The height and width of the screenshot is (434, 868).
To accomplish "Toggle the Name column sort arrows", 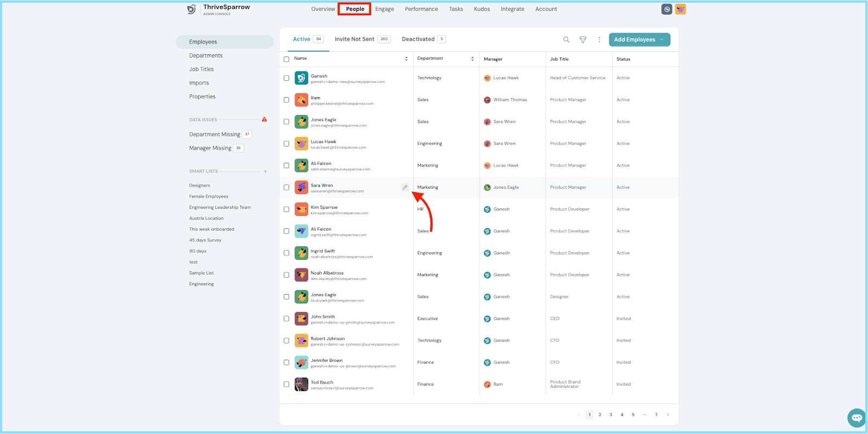I will 406,59.
